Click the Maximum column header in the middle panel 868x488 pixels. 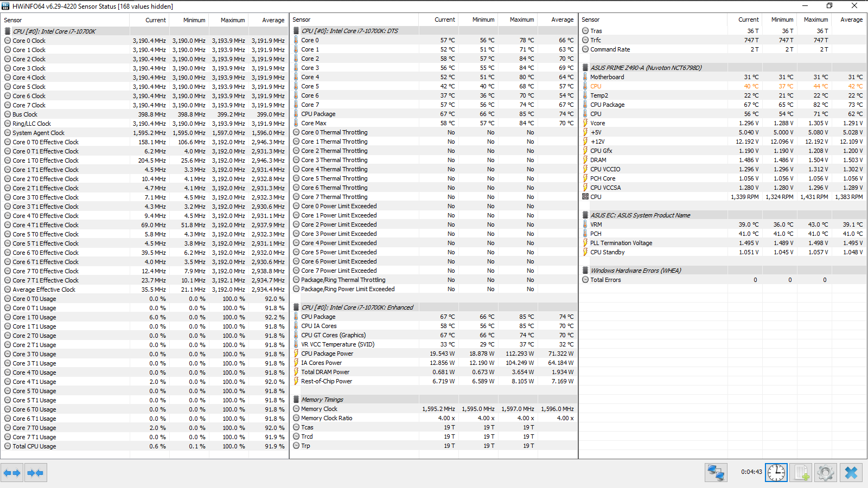pos(518,20)
